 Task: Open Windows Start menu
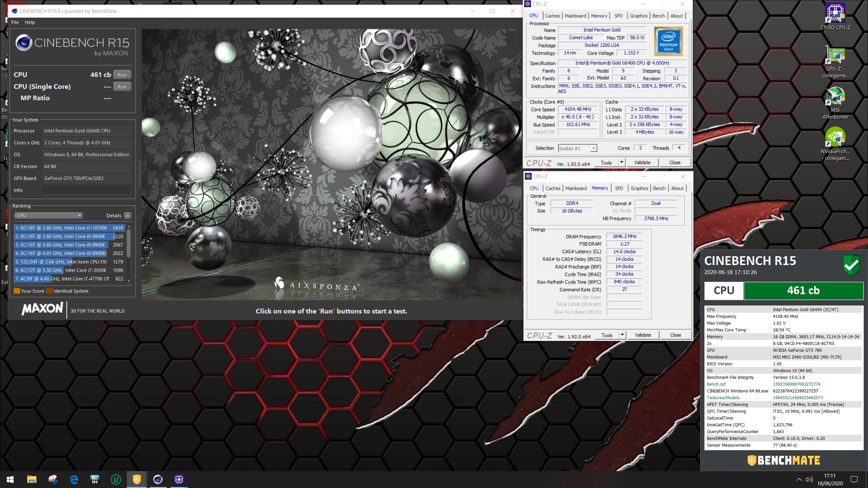coord(10,480)
